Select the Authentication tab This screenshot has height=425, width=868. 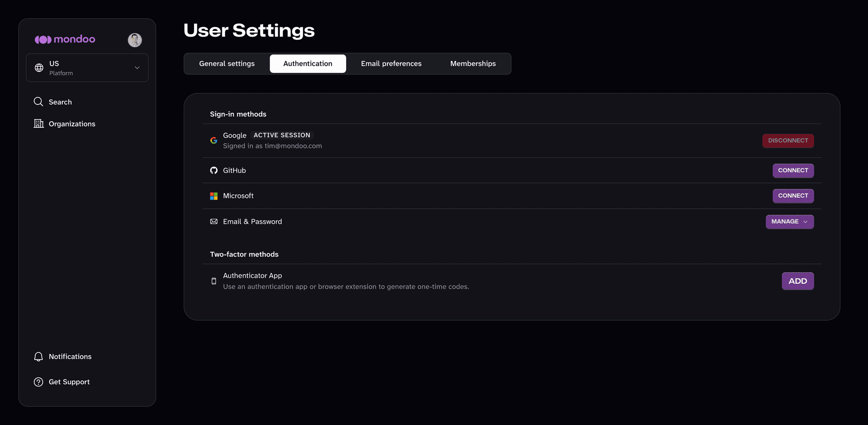tap(308, 64)
